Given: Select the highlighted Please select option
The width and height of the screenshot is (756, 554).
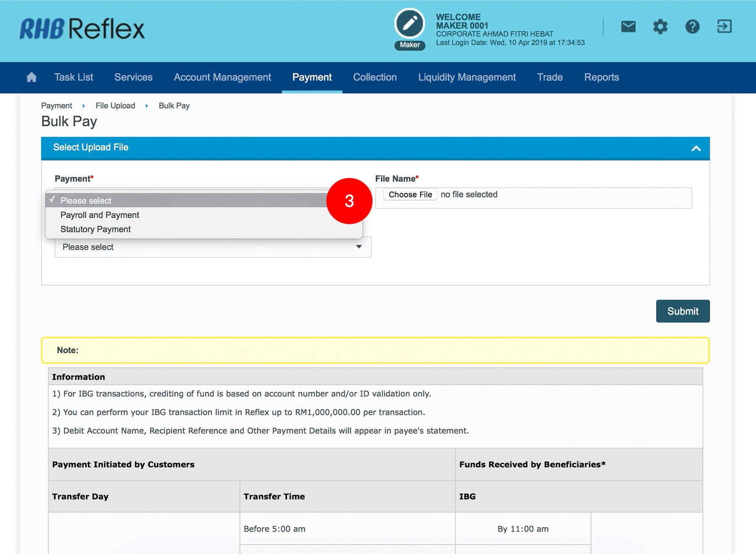Looking at the screenshot, I should (x=86, y=201).
